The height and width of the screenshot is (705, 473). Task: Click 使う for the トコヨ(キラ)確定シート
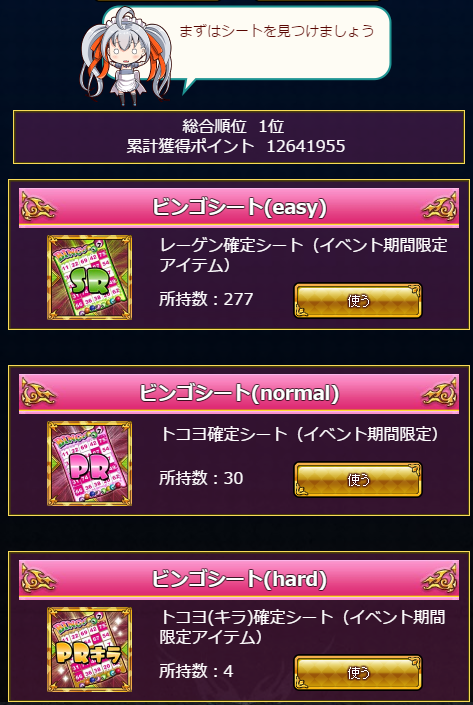(x=358, y=673)
